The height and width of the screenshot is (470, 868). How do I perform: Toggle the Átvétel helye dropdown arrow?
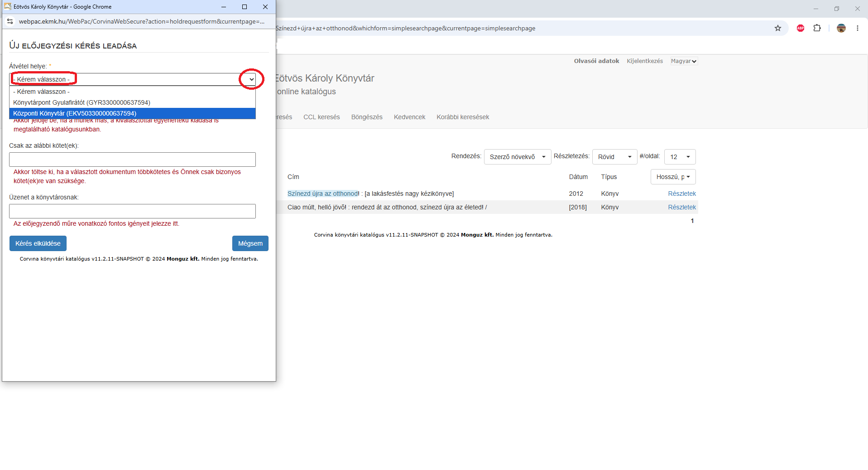[x=251, y=79]
